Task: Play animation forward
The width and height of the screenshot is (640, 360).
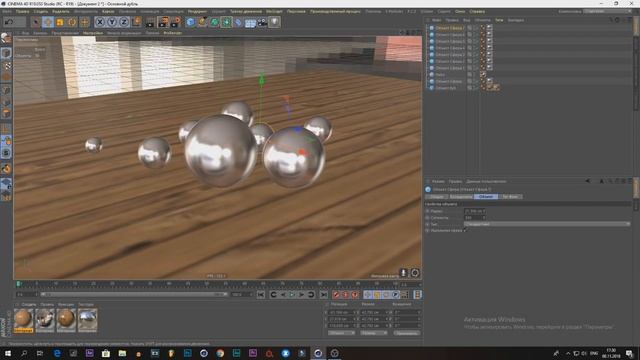Action: pos(292,294)
